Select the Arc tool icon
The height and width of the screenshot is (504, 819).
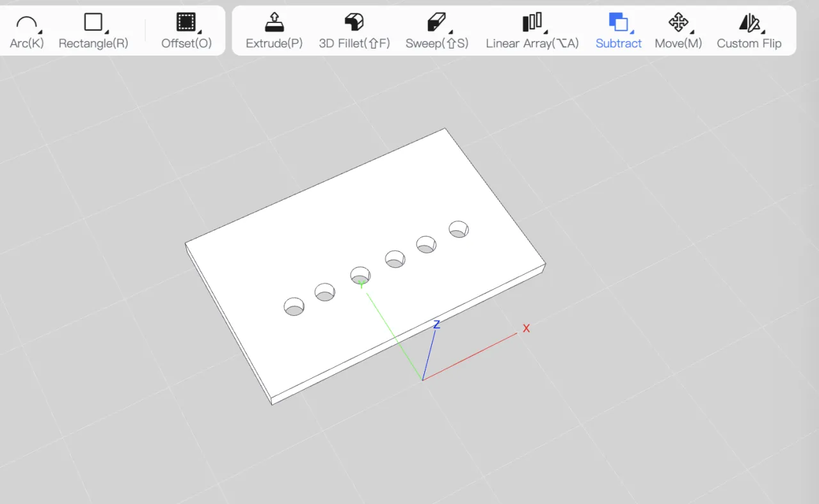[x=26, y=23]
